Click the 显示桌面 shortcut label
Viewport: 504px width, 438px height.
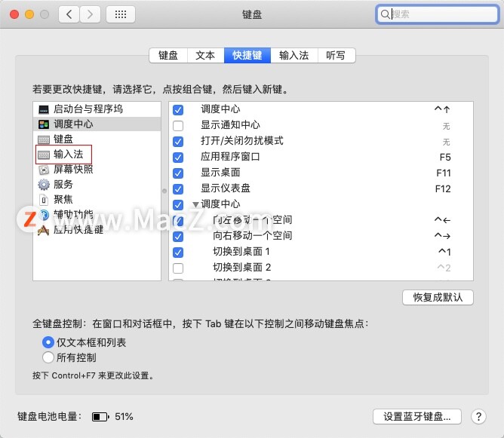(220, 173)
